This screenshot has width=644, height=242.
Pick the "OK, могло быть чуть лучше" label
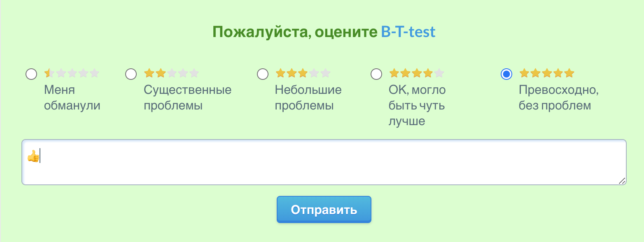click(x=417, y=105)
